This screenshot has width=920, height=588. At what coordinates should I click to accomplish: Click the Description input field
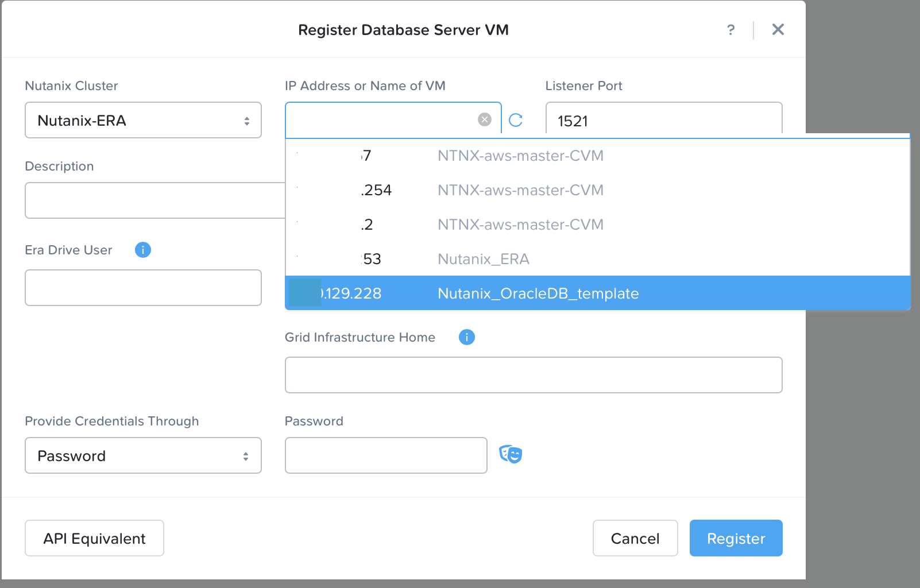[x=155, y=200]
